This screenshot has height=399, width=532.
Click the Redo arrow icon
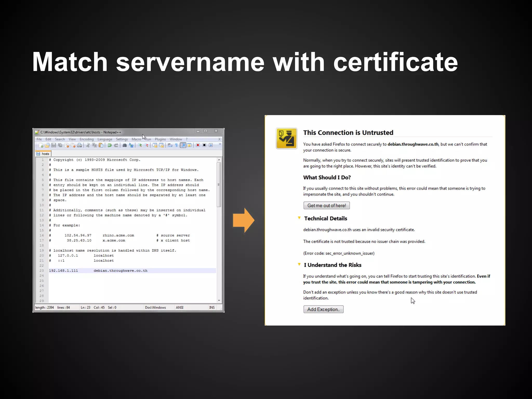coord(116,145)
